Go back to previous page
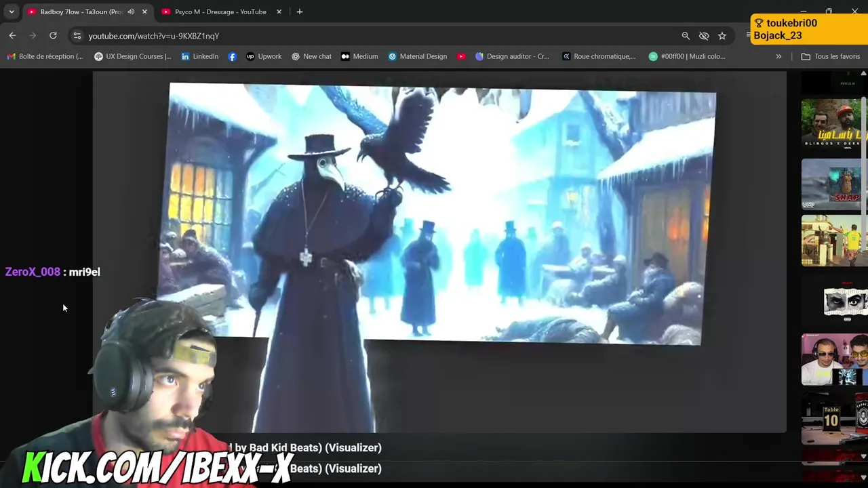The width and height of the screenshot is (868, 488). click(12, 36)
